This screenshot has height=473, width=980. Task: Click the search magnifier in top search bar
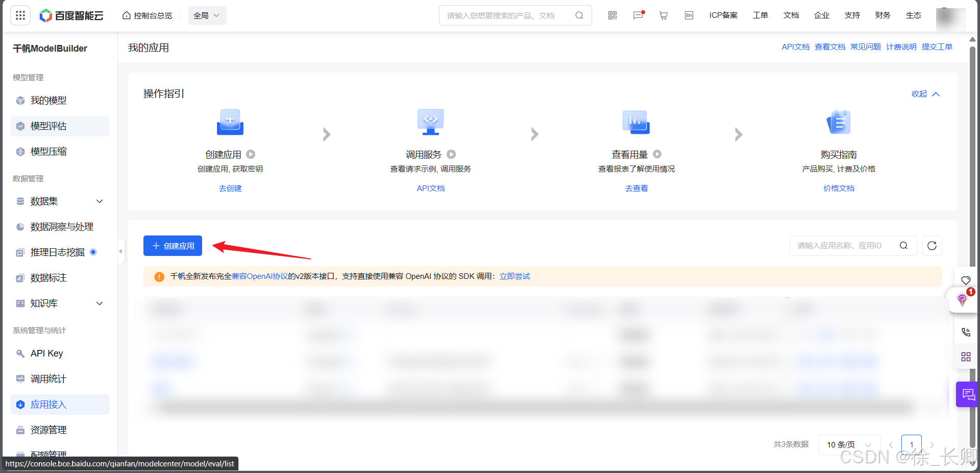click(579, 15)
